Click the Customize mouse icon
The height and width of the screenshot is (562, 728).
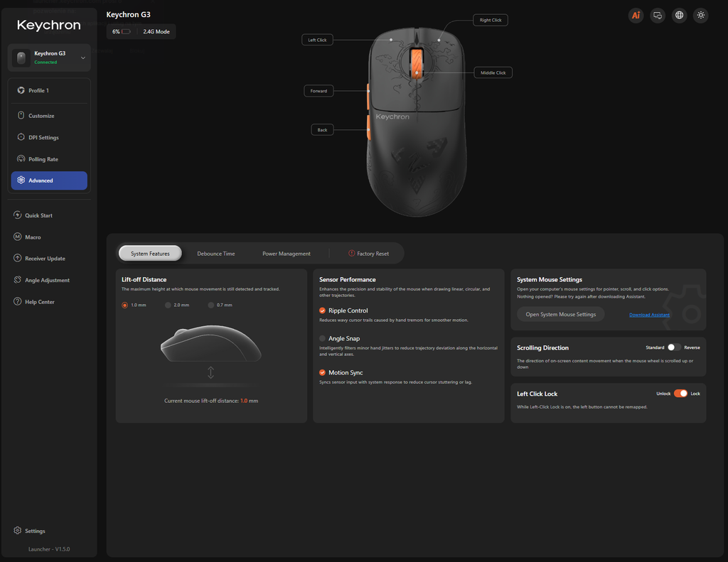point(21,115)
